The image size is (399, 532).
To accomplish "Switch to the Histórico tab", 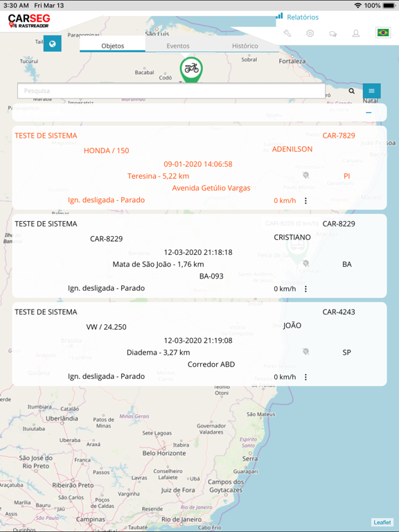I will click(245, 46).
